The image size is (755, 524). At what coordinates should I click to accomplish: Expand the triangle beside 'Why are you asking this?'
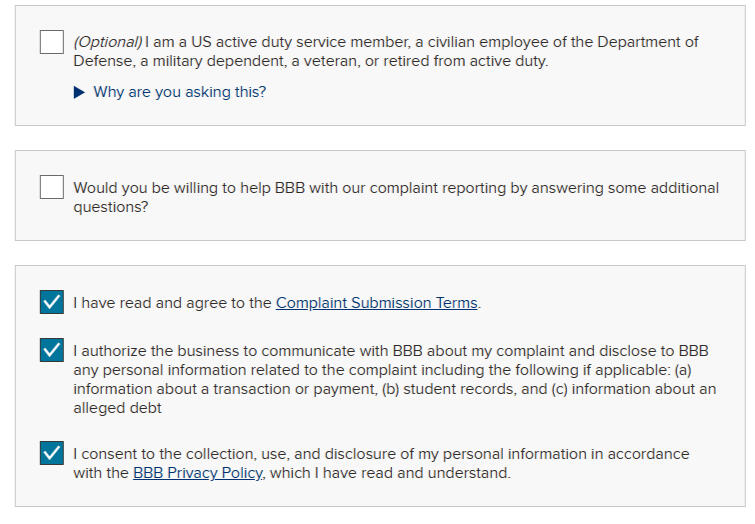(80, 92)
